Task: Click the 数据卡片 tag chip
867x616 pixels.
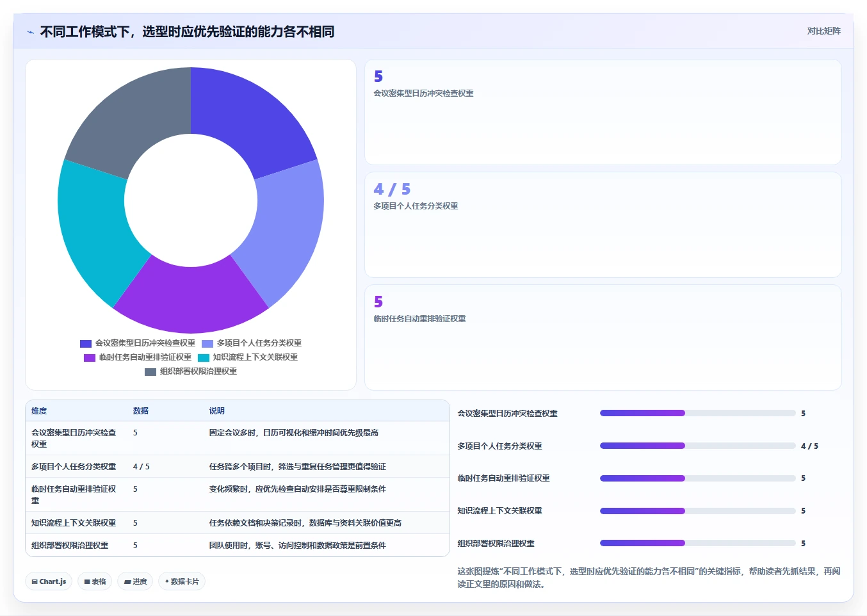Action: click(182, 581)
